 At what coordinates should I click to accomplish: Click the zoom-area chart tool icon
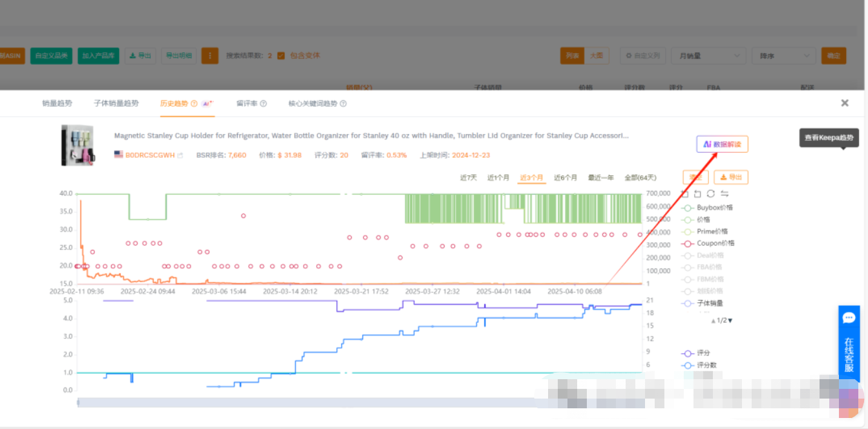click(685, 193)
